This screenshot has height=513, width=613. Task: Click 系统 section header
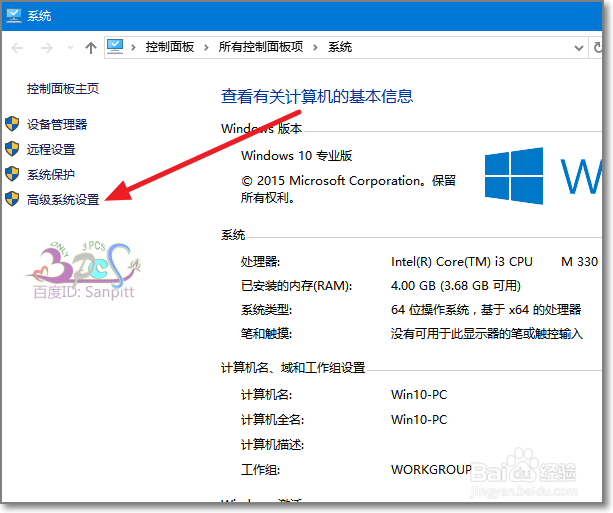(233, 235)
